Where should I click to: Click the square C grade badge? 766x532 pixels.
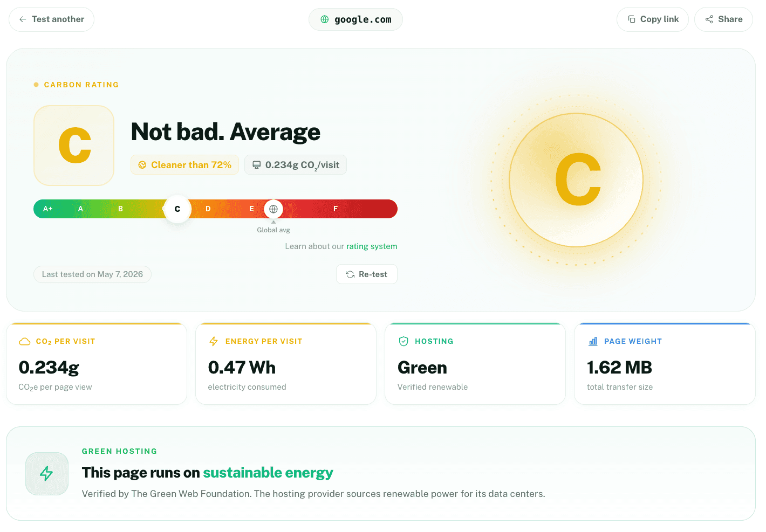pyautogui.click(x=74, y=146)
